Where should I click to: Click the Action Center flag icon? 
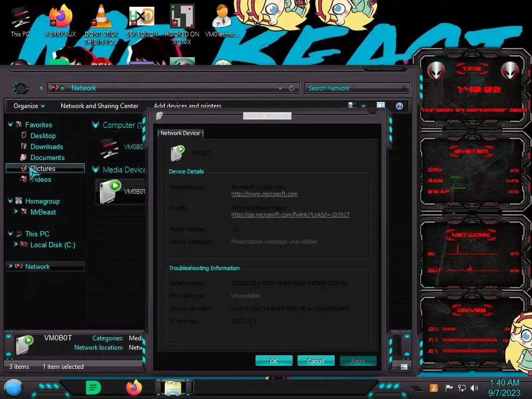click(449, 388)
